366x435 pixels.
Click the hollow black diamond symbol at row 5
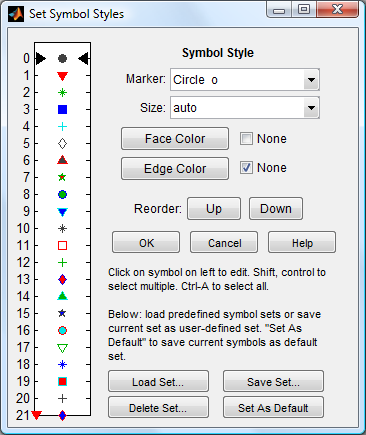(x=62, y=144)
